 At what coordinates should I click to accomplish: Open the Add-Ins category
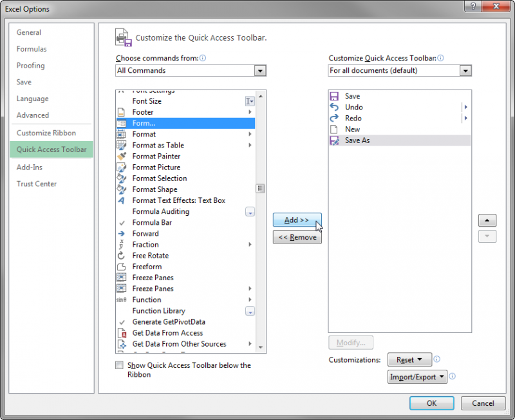[30, 167]
